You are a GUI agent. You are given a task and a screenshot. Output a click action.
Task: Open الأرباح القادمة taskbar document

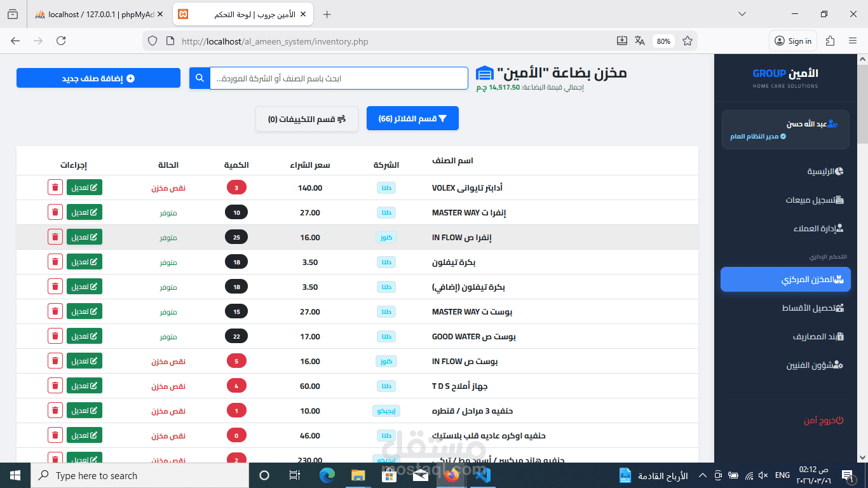654,475
